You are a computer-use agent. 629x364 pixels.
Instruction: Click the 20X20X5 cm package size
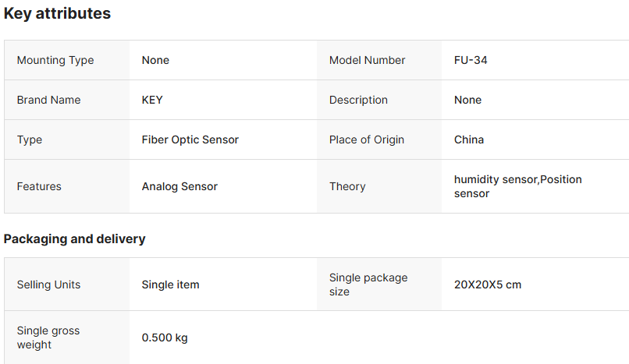point(488,284)
